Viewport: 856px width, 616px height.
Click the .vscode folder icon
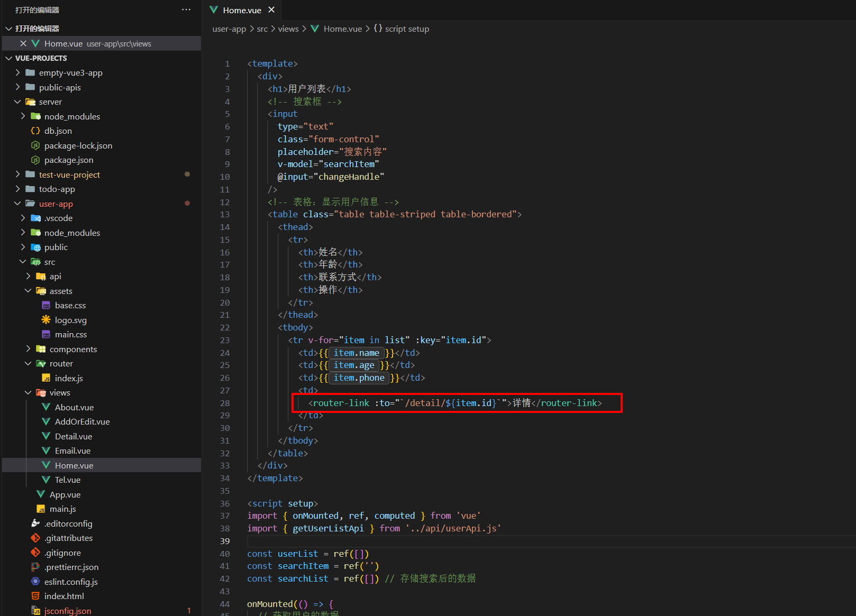tap(35, 218)
